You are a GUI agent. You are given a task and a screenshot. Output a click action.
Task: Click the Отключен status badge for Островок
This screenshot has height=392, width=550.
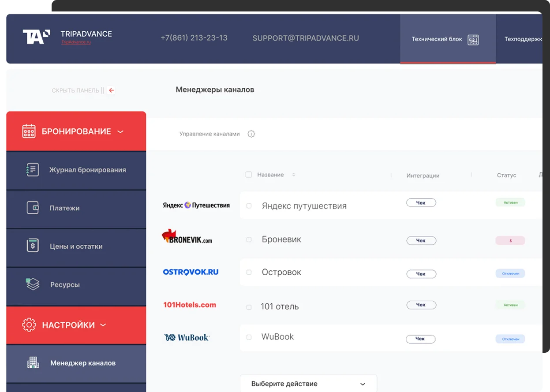coord(510,274)
